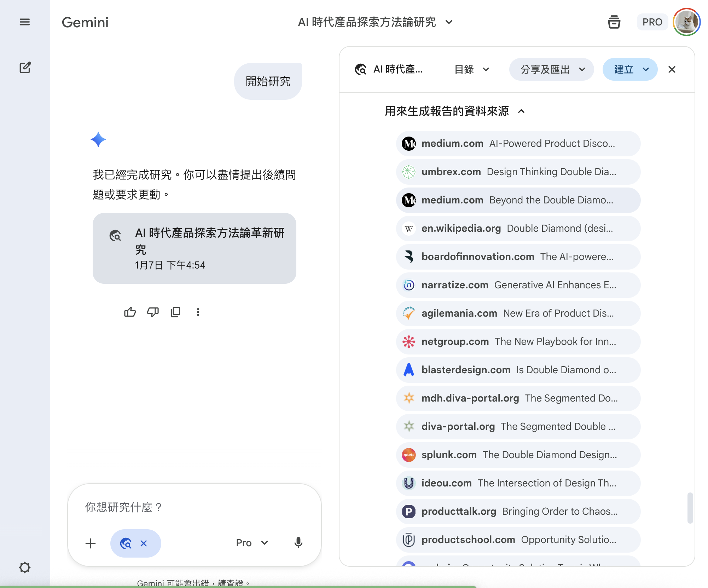Open the splunk.com source link
Screen dimensions: 708x588
tap(518, 455)
